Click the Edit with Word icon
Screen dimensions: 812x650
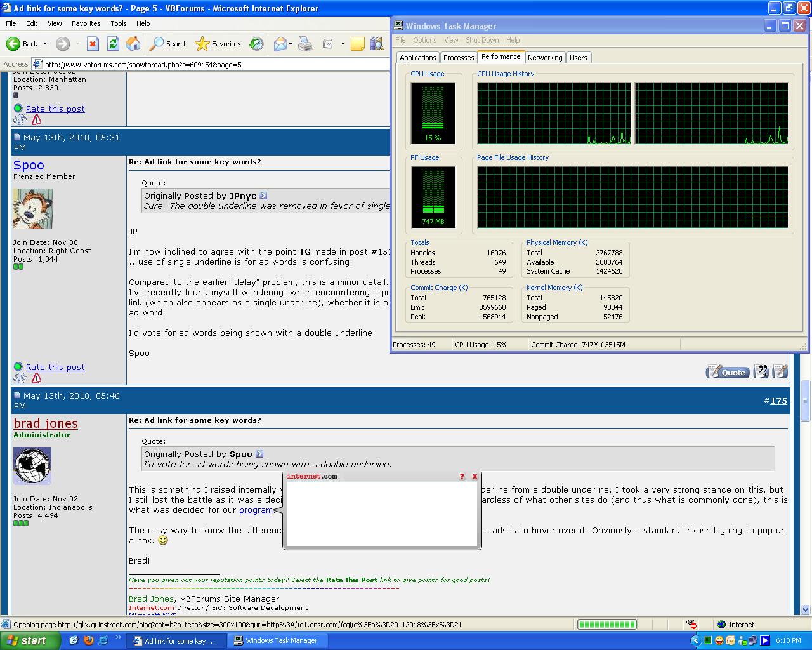pyautogui.click(x=328, y=44)
